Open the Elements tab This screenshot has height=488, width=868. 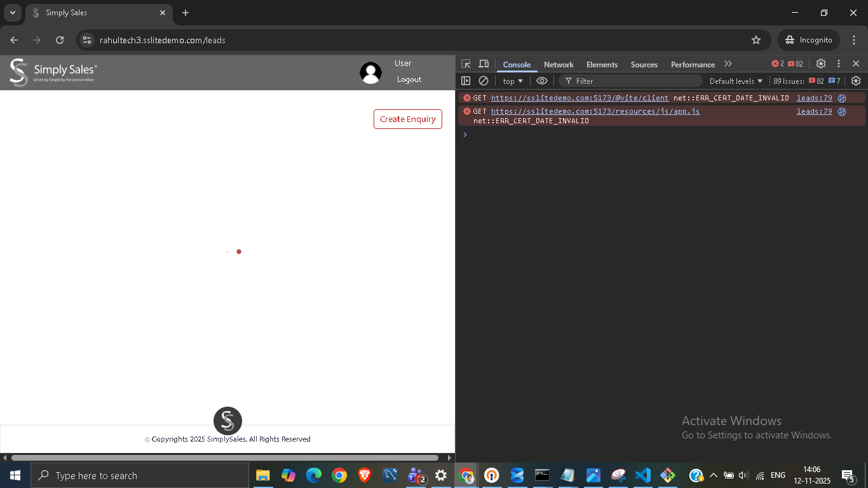602,65
